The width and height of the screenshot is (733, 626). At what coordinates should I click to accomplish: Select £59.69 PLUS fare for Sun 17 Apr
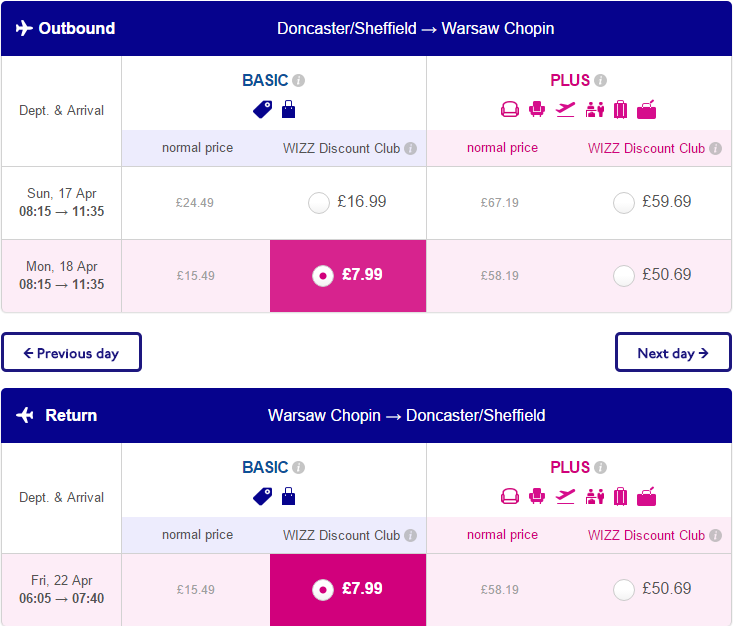point(624,203)
